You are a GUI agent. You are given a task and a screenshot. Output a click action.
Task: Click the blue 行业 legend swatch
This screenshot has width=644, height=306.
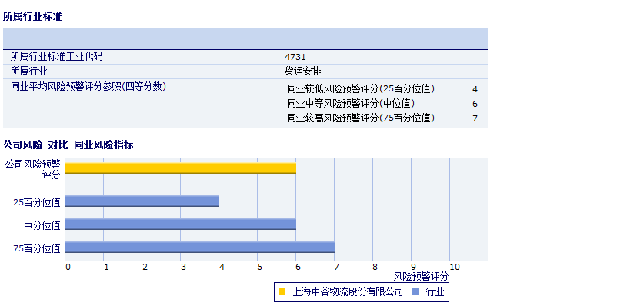coord(415,291)
